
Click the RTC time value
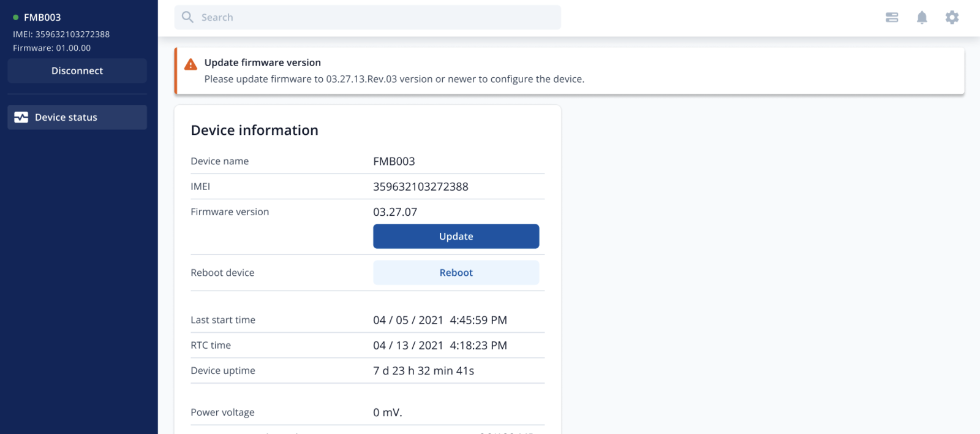click(440, 345)
